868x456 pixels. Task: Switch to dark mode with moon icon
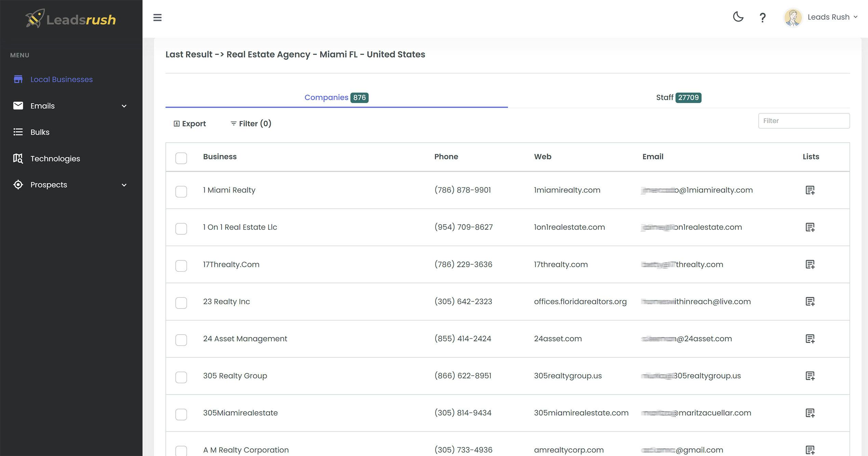(x=738, y=17)
